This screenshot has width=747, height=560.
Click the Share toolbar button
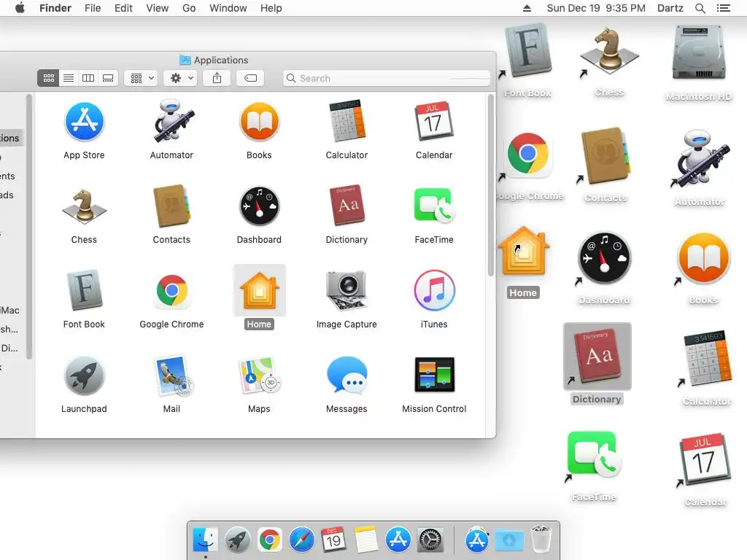coord(217,78)
